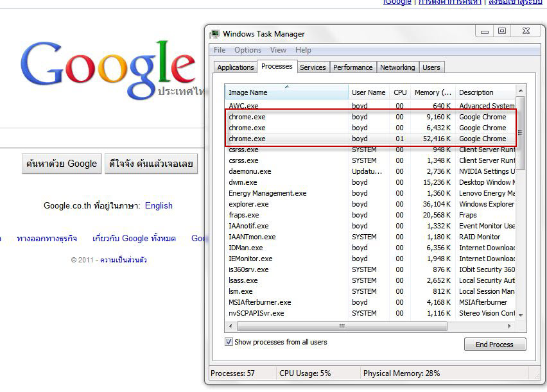The image size is (547, 392).
Task: Select the csrss.exe row using 1,348 K
Action: click(370, 160)
